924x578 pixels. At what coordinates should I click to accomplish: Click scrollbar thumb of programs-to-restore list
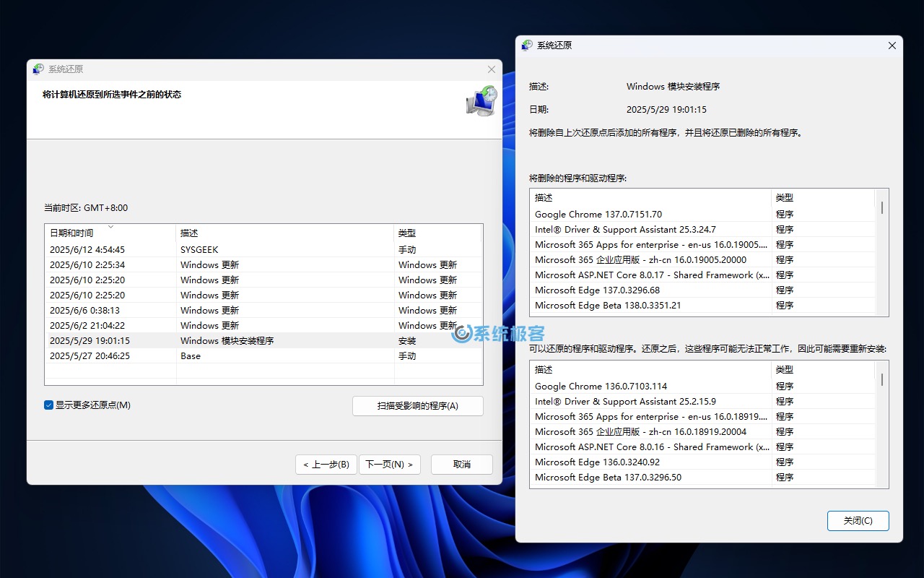pos(882,379)
